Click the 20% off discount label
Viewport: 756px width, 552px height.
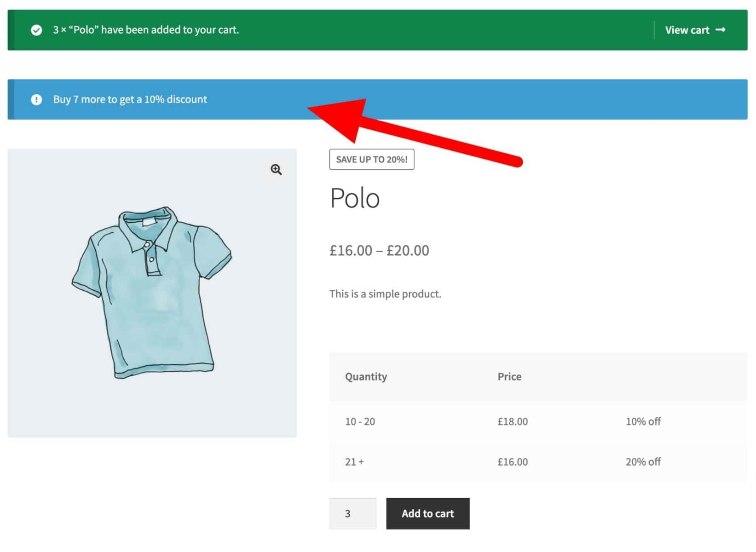tap(643, 462)
